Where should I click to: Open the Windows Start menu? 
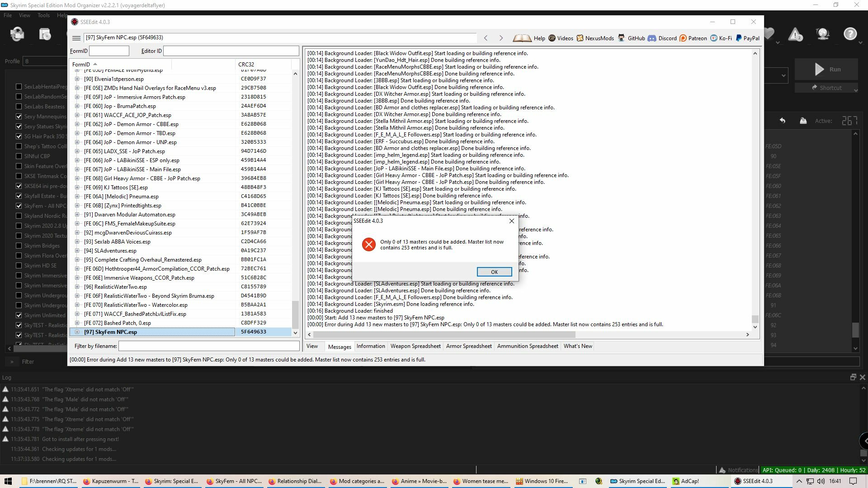point(8,481)
